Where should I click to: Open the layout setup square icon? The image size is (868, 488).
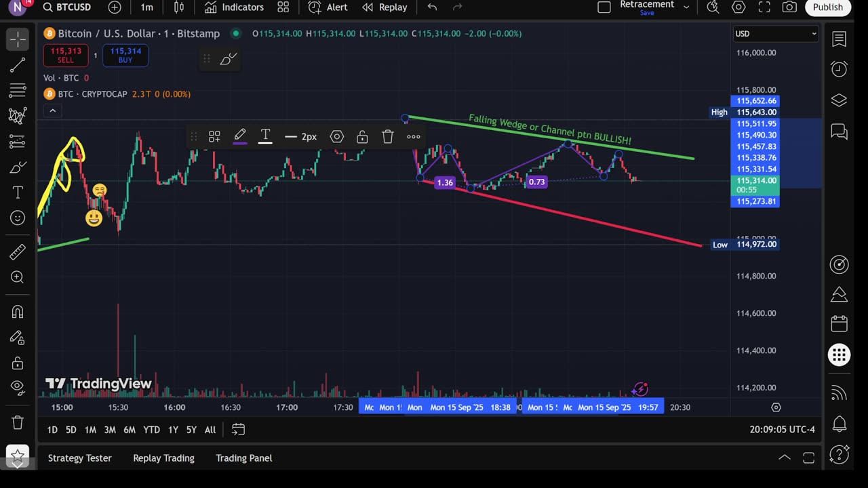coord(604,7)
